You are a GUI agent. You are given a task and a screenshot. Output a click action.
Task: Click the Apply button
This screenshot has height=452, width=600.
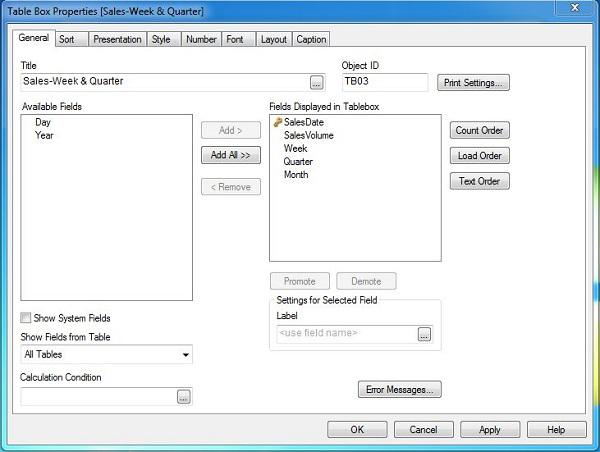click(490, 430)
